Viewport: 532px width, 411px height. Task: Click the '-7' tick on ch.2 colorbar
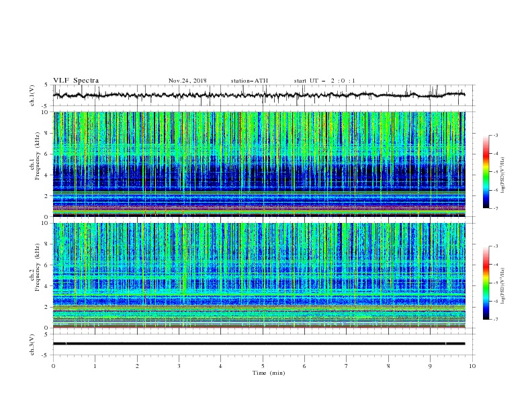495,320
